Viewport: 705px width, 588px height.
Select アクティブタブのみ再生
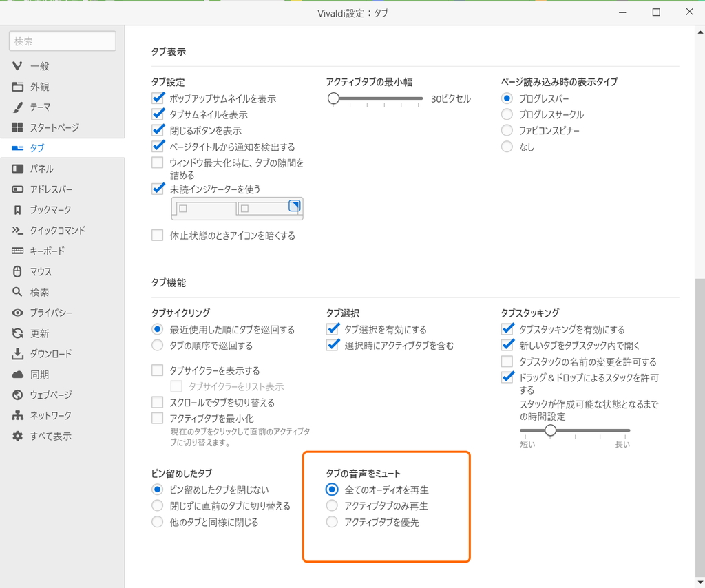pos(332,506)
